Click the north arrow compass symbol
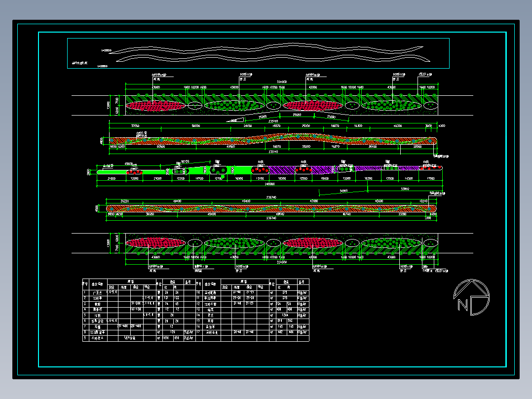 tap(472, 297)
